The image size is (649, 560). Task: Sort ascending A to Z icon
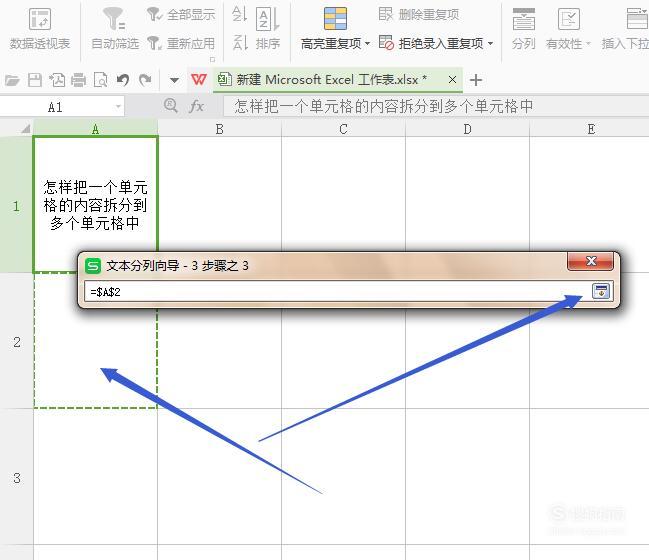click(239, 14)
